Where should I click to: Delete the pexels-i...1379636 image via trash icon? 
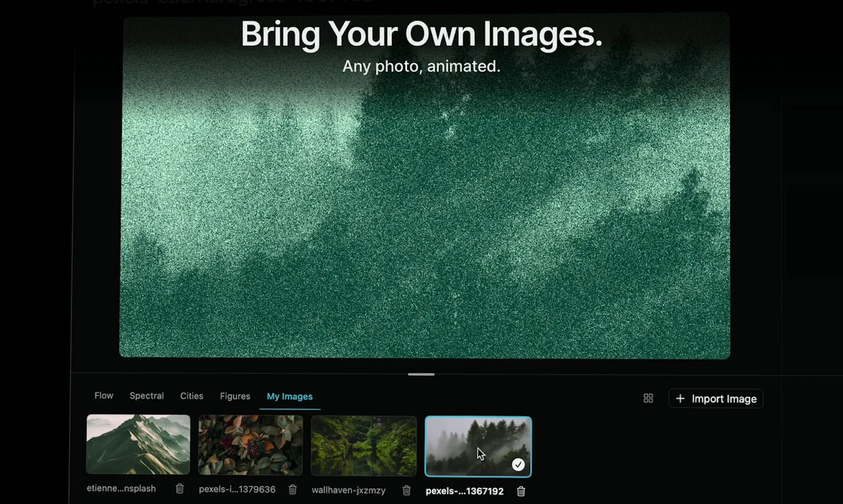[293, 490]
